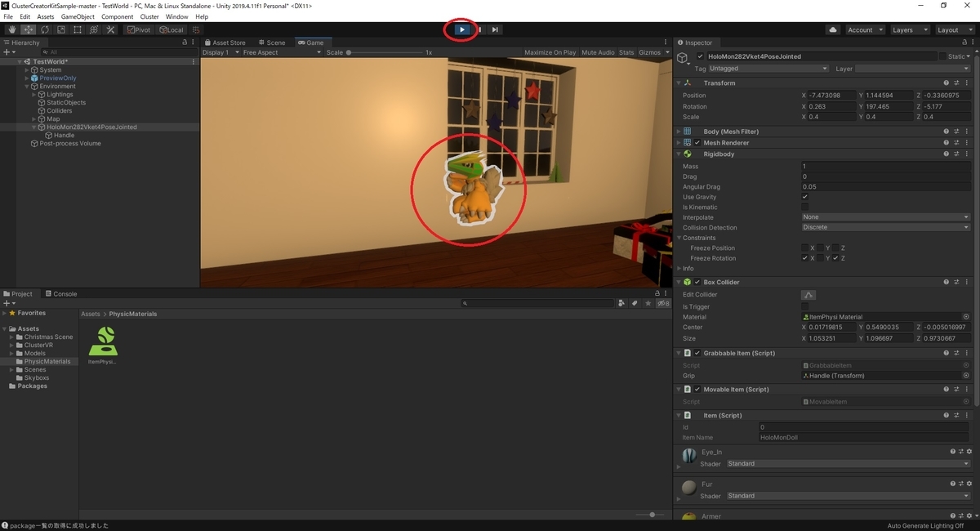Viewport: 980px width, 531px height.
Task: Lock the Inspector panel
Action: 965,42
